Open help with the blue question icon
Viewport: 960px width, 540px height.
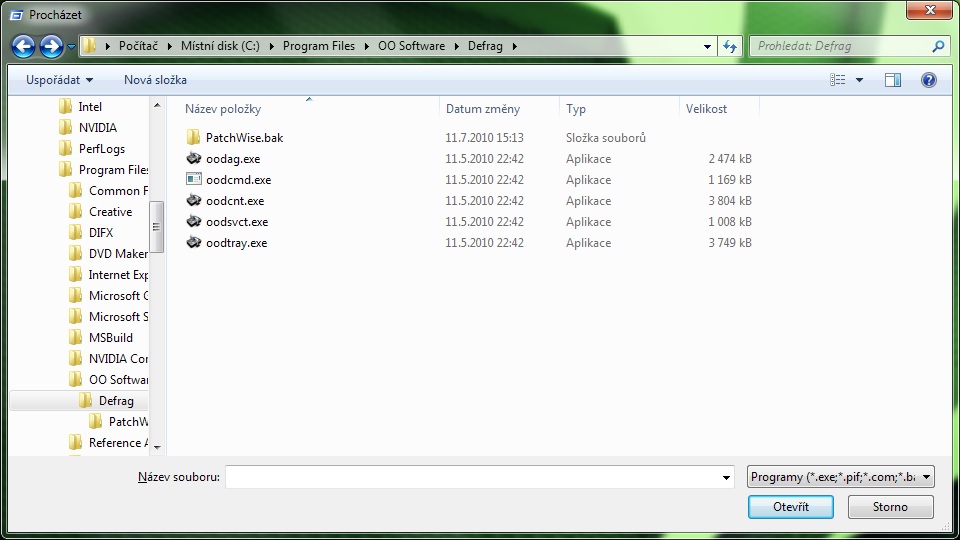(929, 80)
